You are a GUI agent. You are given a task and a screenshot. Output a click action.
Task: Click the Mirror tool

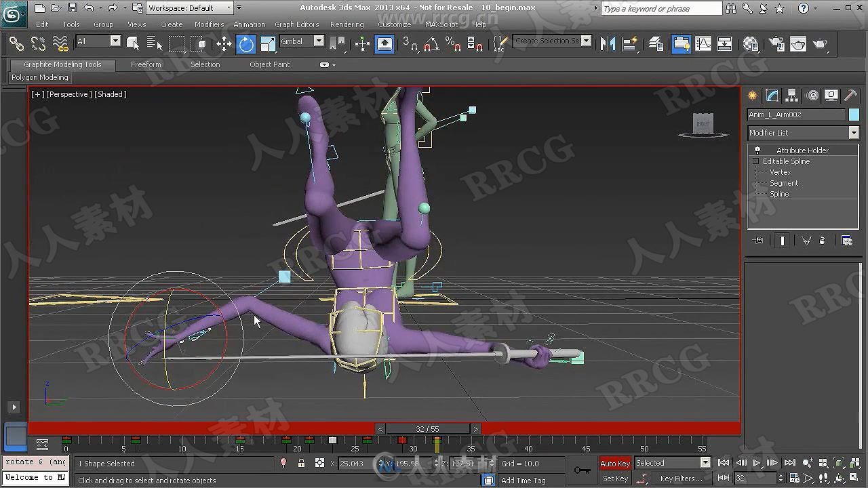[608, 44]
